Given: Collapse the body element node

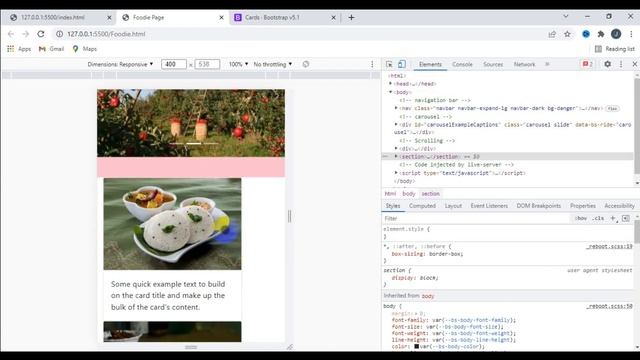Looking at the screenshot, I should point(391,92).
